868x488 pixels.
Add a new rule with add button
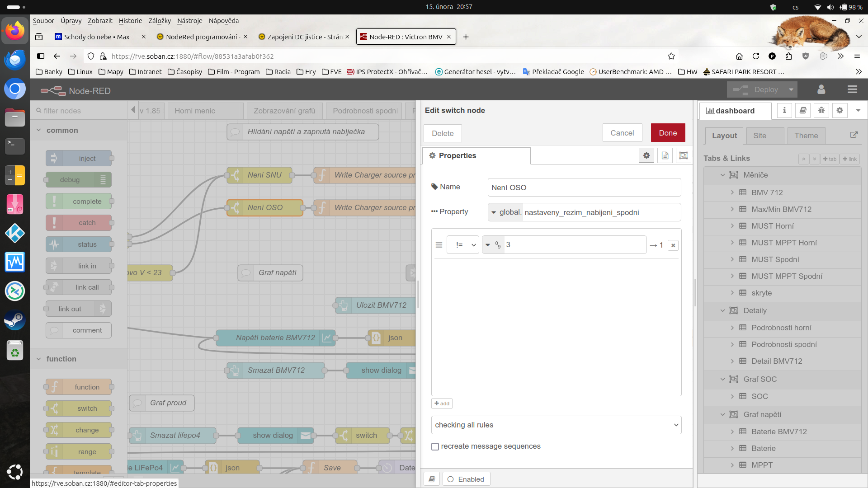point(442,404)
